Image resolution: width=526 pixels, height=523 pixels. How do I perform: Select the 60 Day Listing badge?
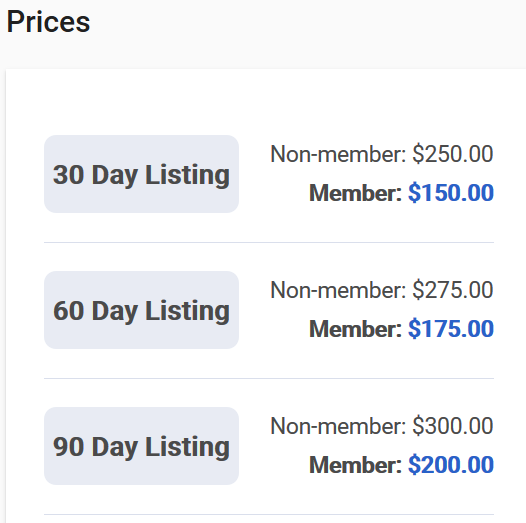pyautogui.click(x=141, y=310)
